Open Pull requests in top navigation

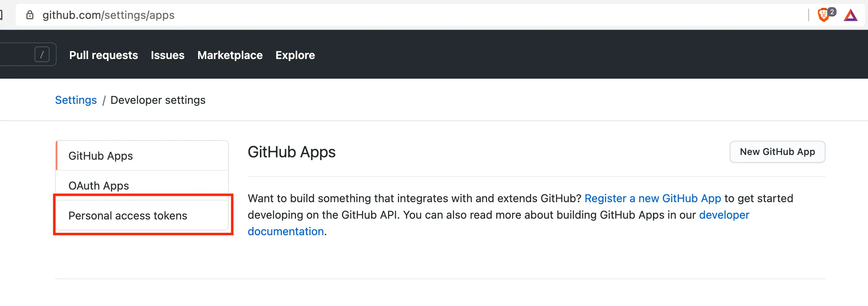(x=103, y=55)
